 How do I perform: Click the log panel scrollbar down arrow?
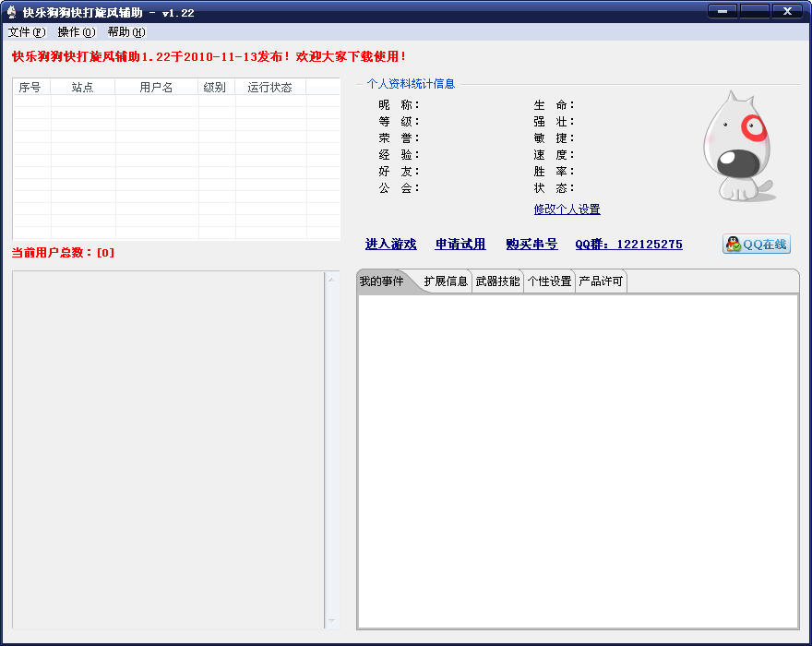tap(332, 620)
